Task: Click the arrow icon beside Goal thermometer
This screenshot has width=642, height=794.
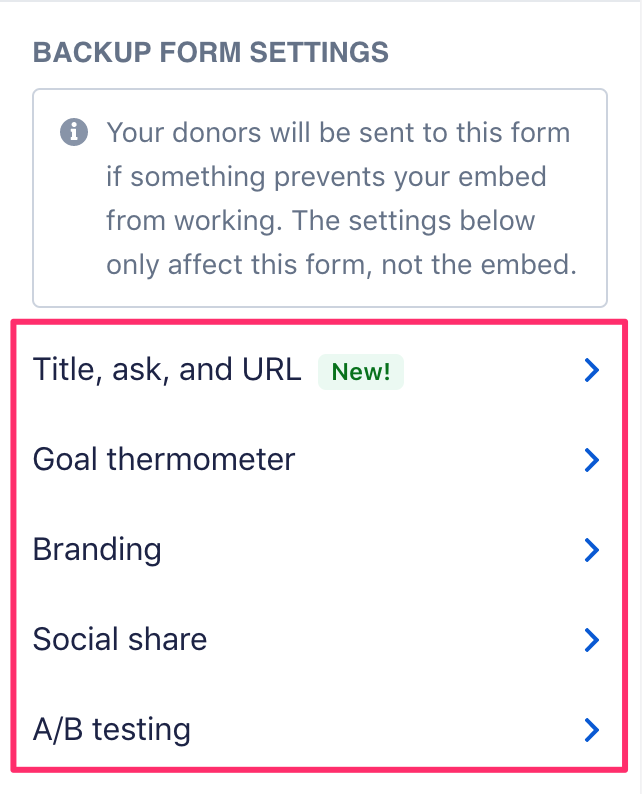Action: [x=591, y=460]
